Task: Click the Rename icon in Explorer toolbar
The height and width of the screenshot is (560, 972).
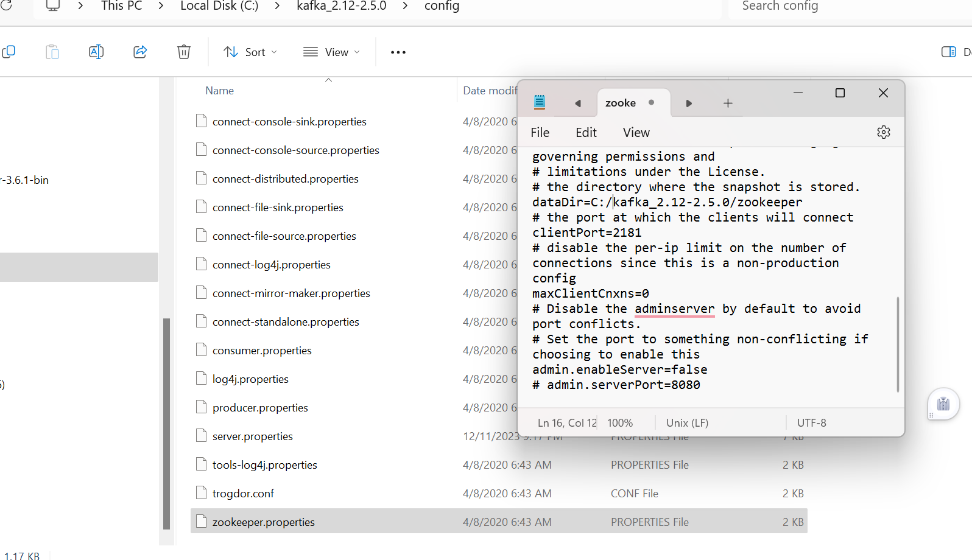Action: [96, 52]
